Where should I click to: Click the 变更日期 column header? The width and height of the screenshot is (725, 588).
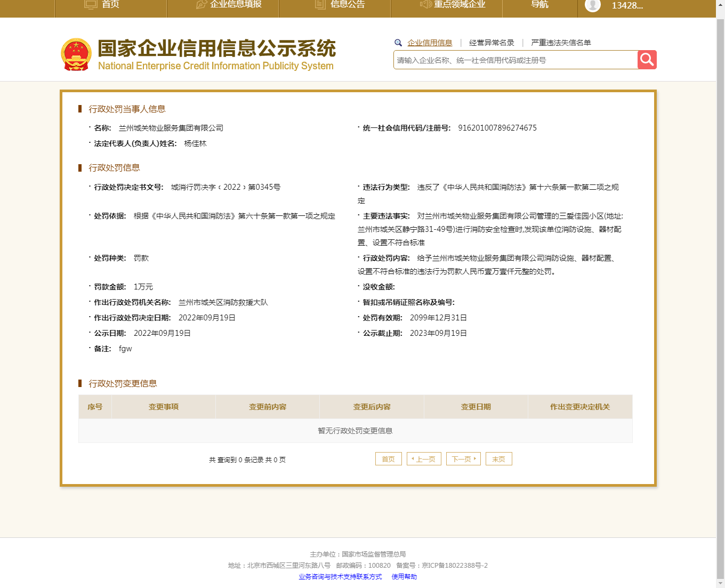tap(476, 407)
